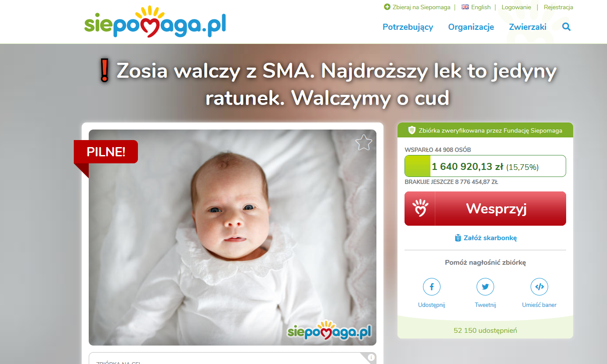The image size is (607, 364).
Task: Open the search magnifier icon
Action: 566,27
